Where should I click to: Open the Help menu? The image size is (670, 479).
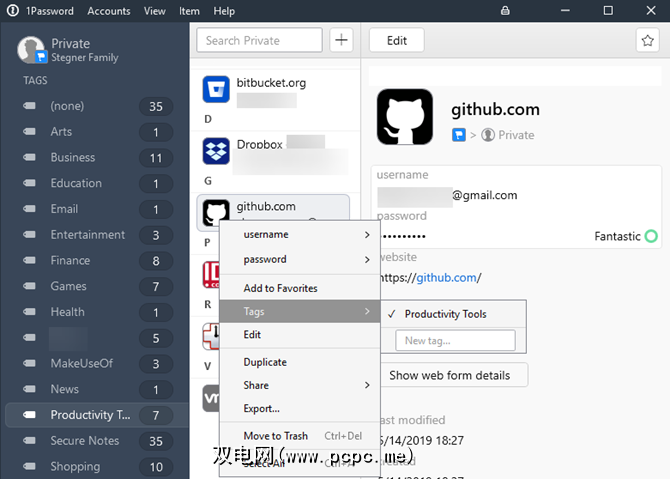(x=224, y=11)
